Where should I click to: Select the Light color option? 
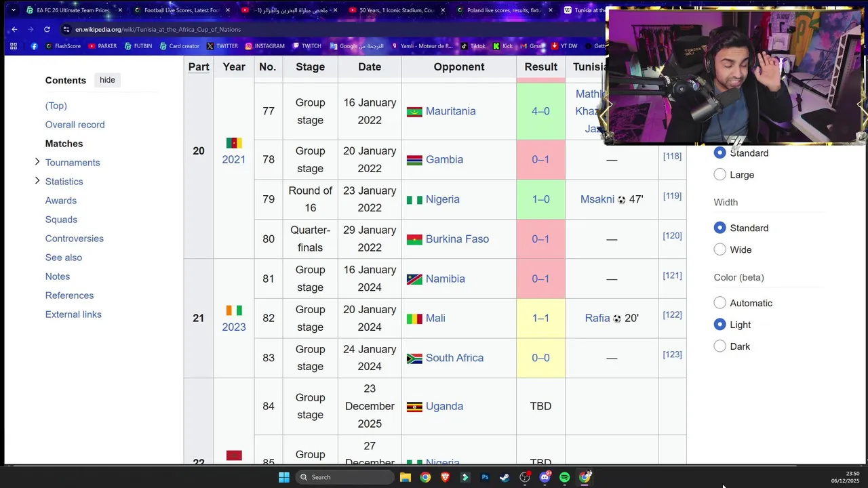(x=720, y=325)
